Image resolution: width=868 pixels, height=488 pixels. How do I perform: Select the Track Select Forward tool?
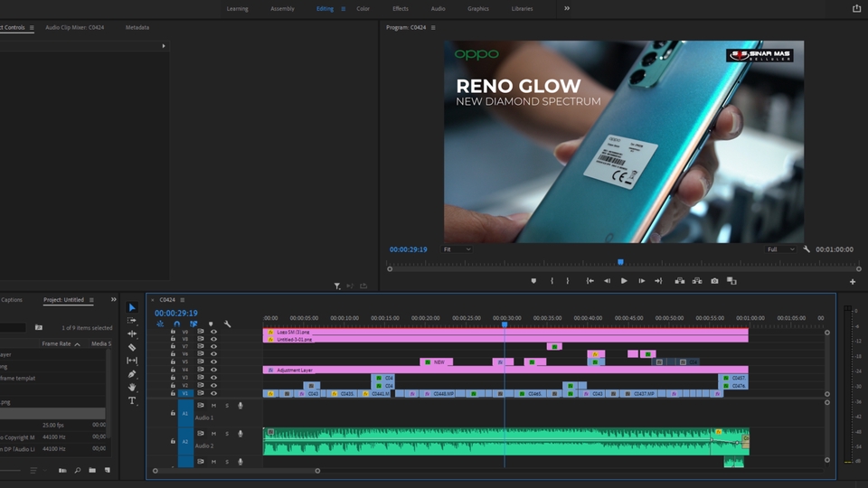click(x=132, y=320)
